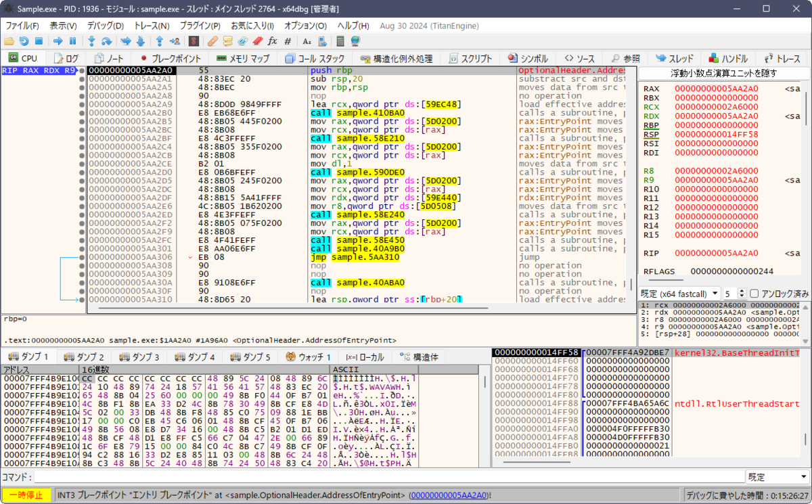Image resolution: width=812 pixels, height=504 pixels.
Task: Click the hash # toolbar icon
Action: click(x=288, y=41)
